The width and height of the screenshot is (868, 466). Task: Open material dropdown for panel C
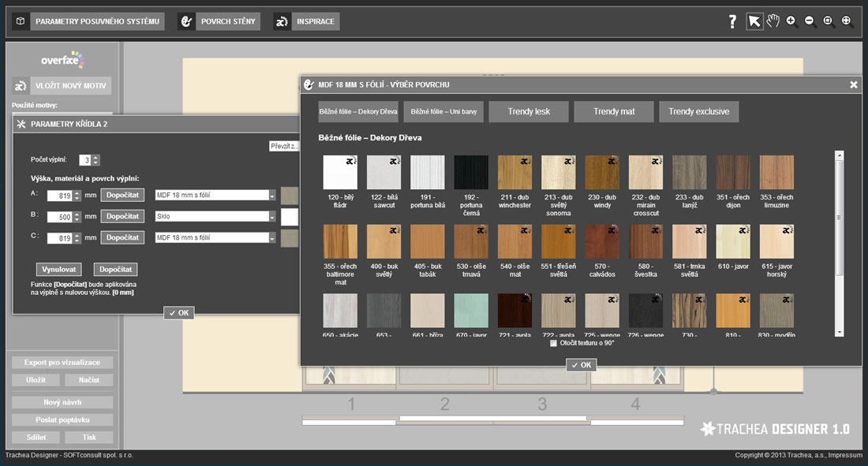(x=272, y=237)
